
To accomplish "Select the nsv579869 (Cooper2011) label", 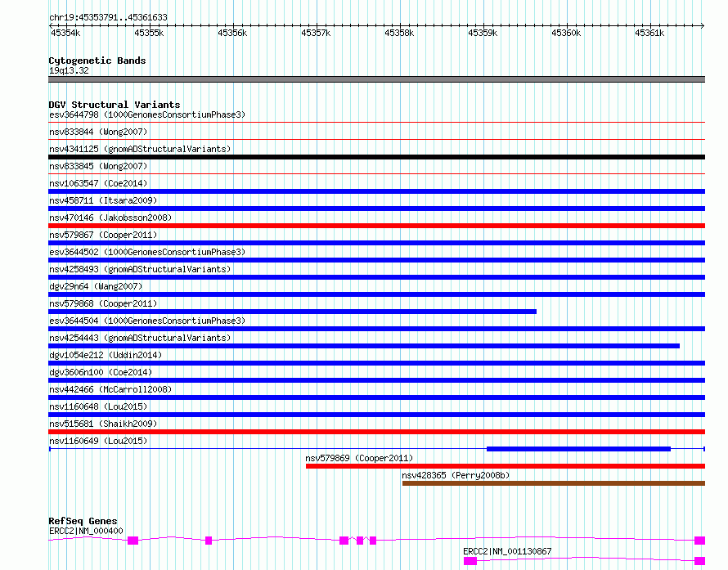I will point(359,458).
